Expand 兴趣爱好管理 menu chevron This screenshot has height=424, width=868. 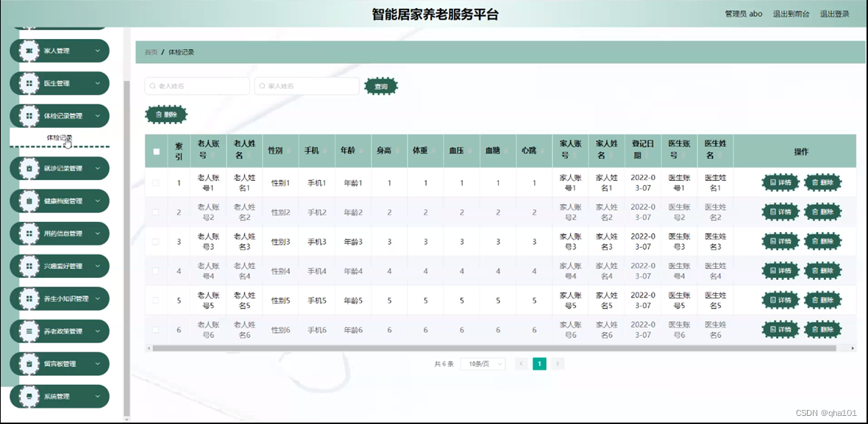point(97,266)
